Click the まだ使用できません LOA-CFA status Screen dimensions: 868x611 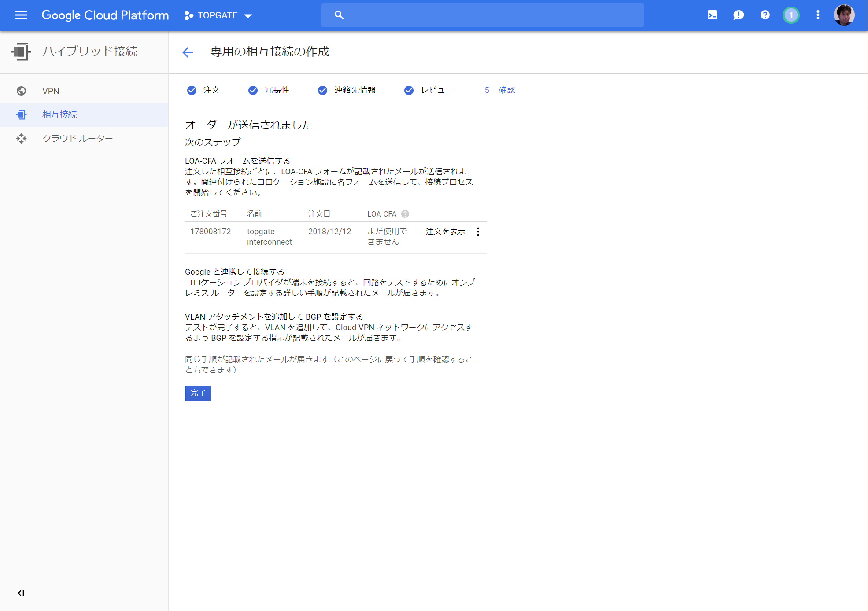coord(388,236)
